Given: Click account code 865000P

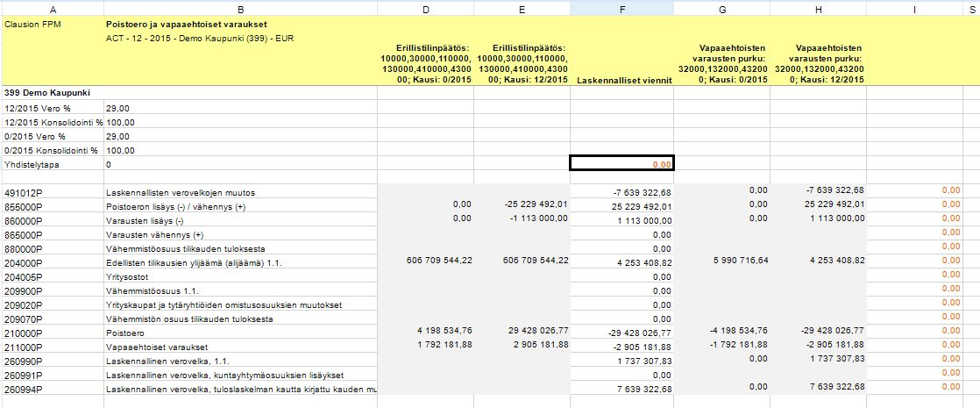Looking at the screenshot, I should click(23, 234).
